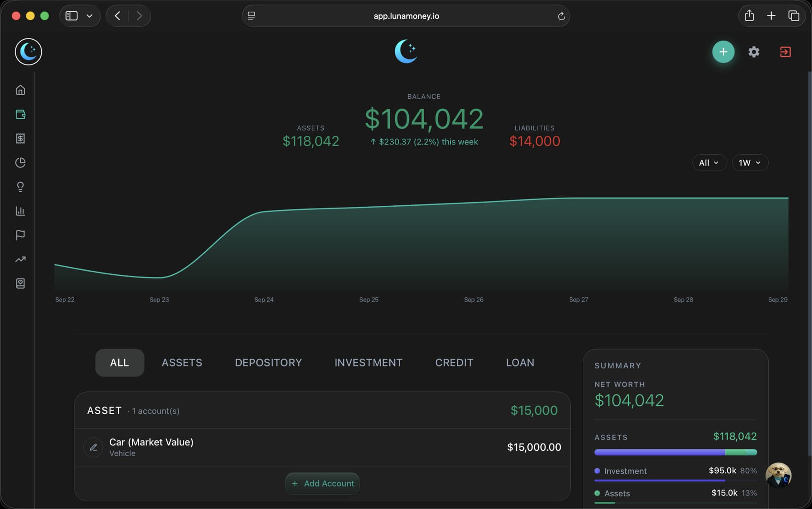The width and height of the screenshot is (812, 509).
Task: Expand the 1W time range dropdown
Action: click(x=750, y=163)
